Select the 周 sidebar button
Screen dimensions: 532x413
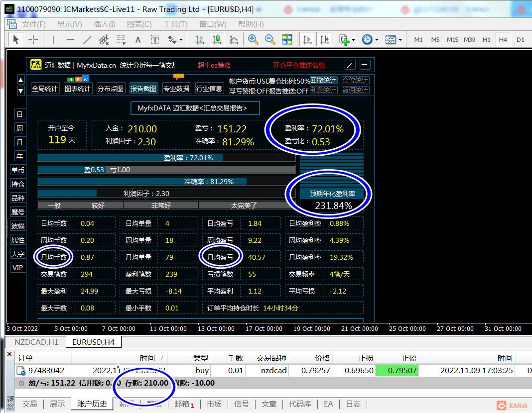[20, 128]
